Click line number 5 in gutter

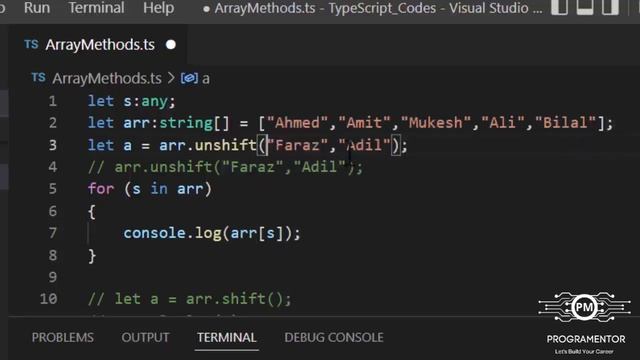pyautogui.click(x=53, y=189)
